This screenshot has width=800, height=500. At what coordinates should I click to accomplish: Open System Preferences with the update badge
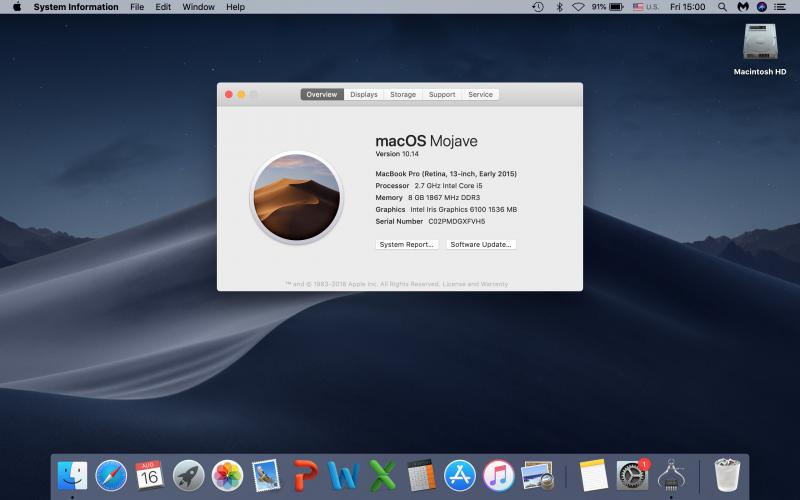633,476
